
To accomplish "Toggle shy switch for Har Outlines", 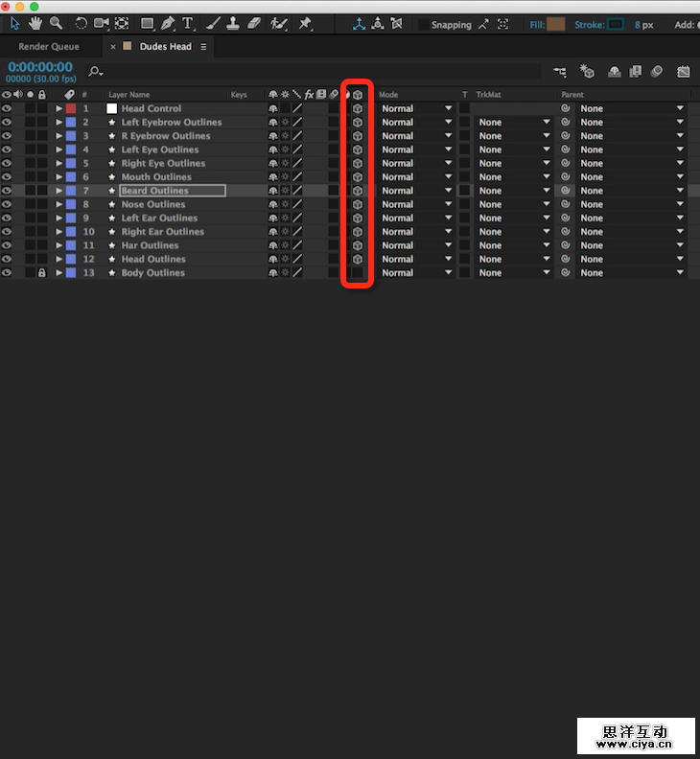I will [x=273, y=245].
